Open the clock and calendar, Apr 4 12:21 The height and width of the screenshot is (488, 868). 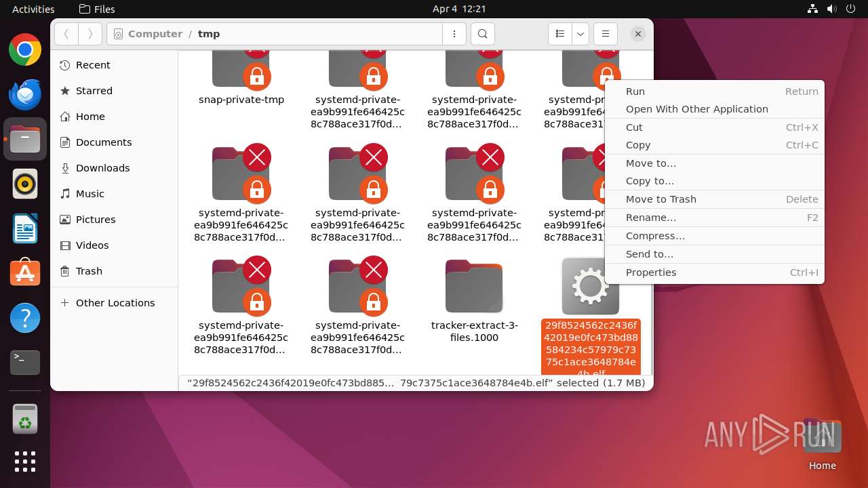(459, 9)
